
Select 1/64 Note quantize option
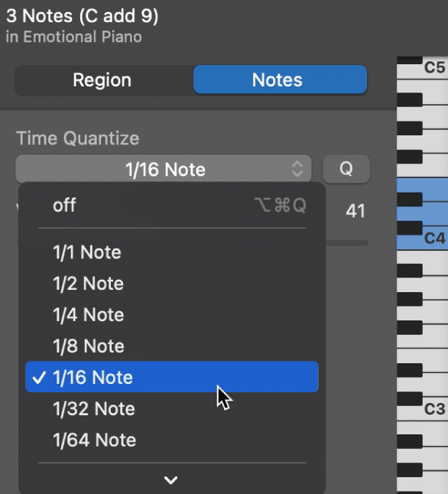point(172,440)
